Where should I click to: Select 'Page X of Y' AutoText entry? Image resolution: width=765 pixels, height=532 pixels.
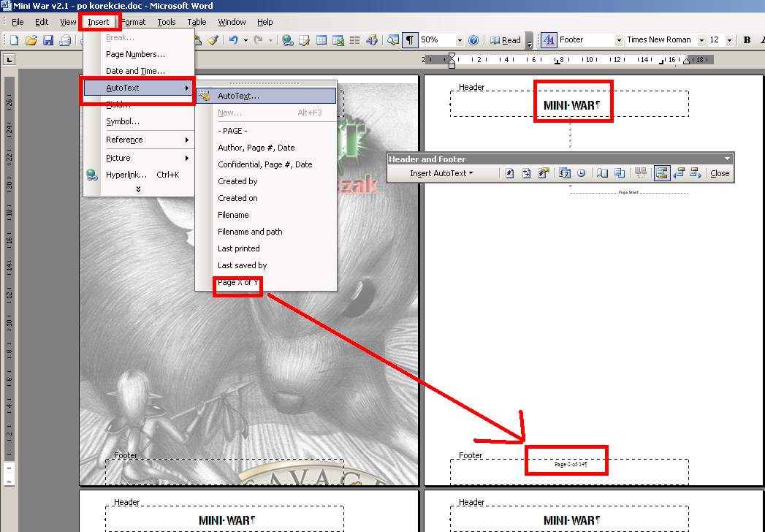tap(238, 283)
